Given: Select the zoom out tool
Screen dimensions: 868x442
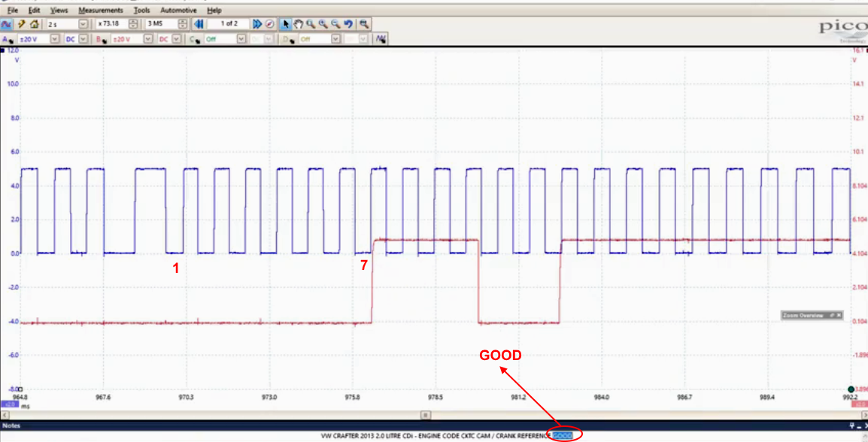Looking at the screenshot, I should click(x=335, y=24).
